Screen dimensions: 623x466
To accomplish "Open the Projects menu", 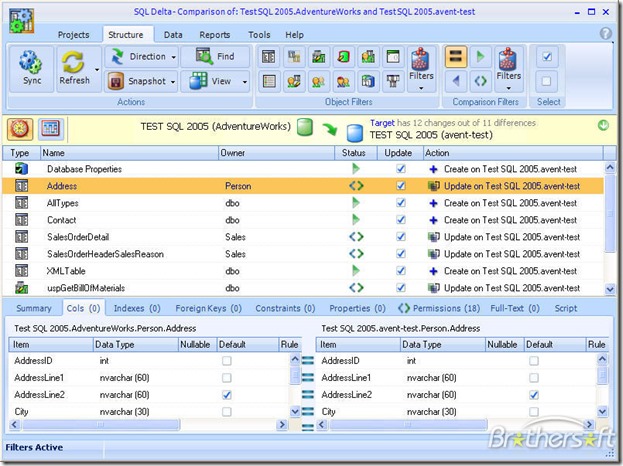I will pos(74,35).
